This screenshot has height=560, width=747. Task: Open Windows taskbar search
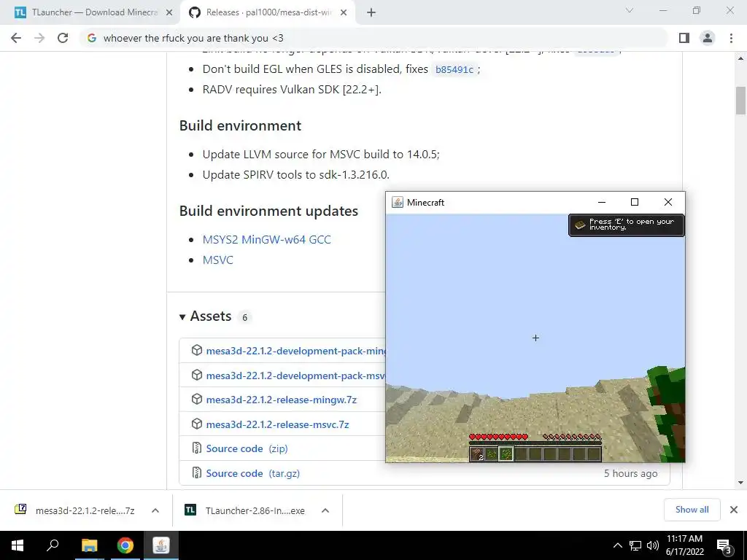click(53, 545)
